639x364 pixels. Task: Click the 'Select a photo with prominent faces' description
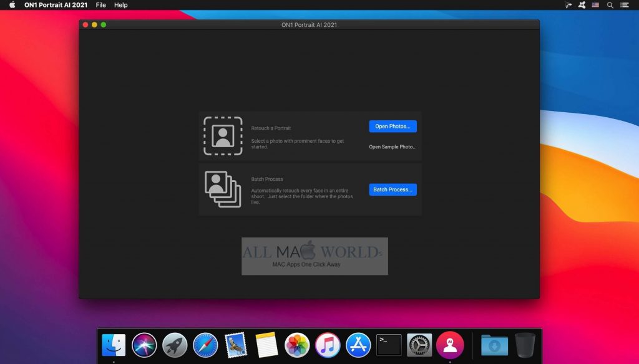click(298, 144)
